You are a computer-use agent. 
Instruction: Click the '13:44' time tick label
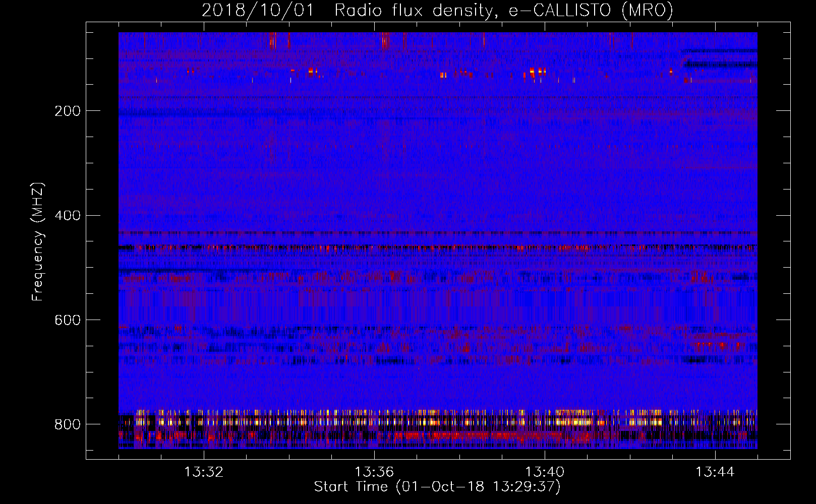pos(715,472)
